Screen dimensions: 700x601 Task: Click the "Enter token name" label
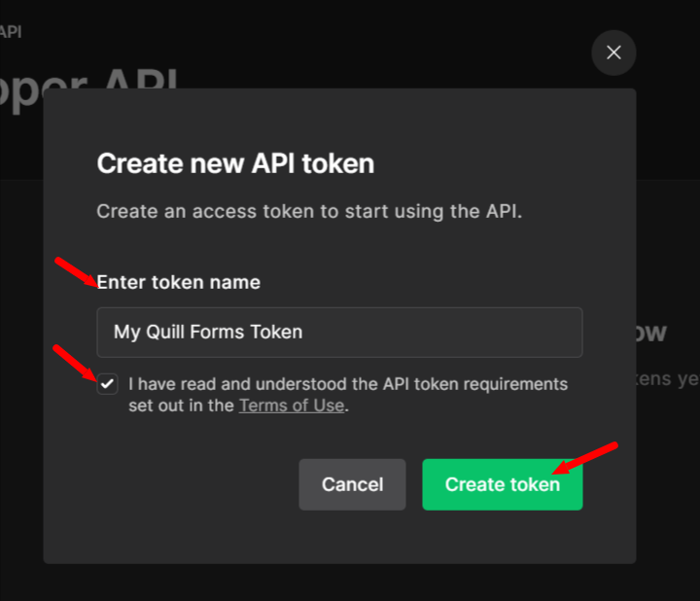point(178,282)
